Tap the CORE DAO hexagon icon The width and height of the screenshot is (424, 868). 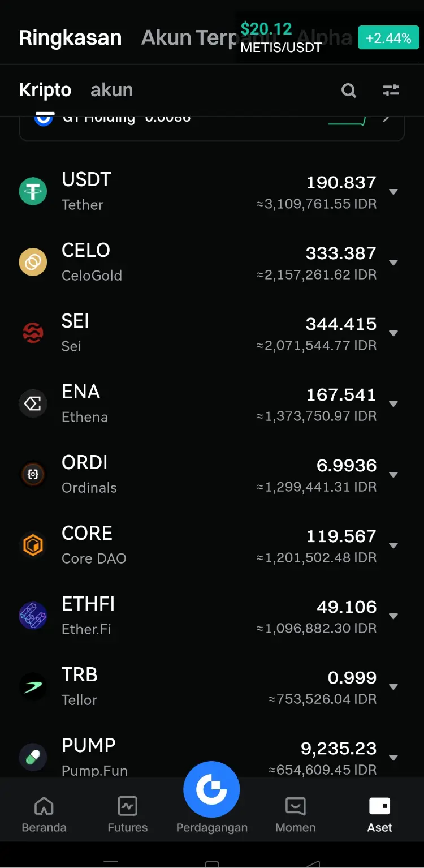[33, 545]
